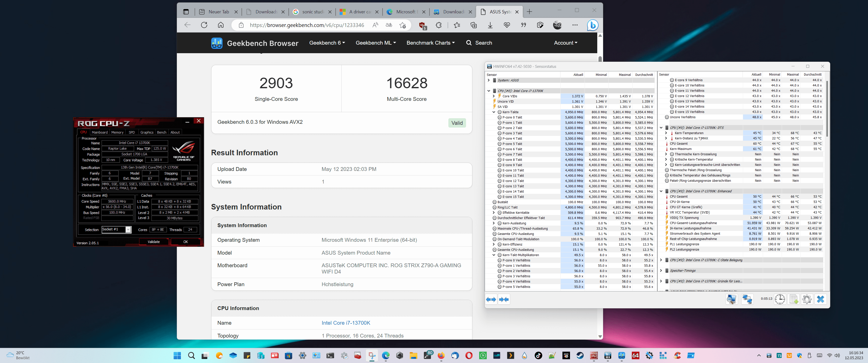The image size is (868, 363).
Task: Open Edge settings and more ellipsis
Action: [575, 25]
